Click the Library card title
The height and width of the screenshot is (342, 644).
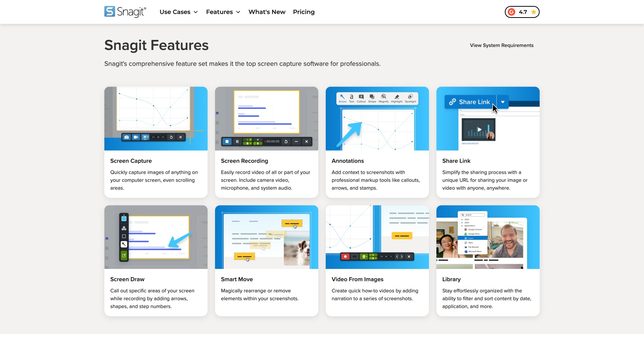(451, 279)
